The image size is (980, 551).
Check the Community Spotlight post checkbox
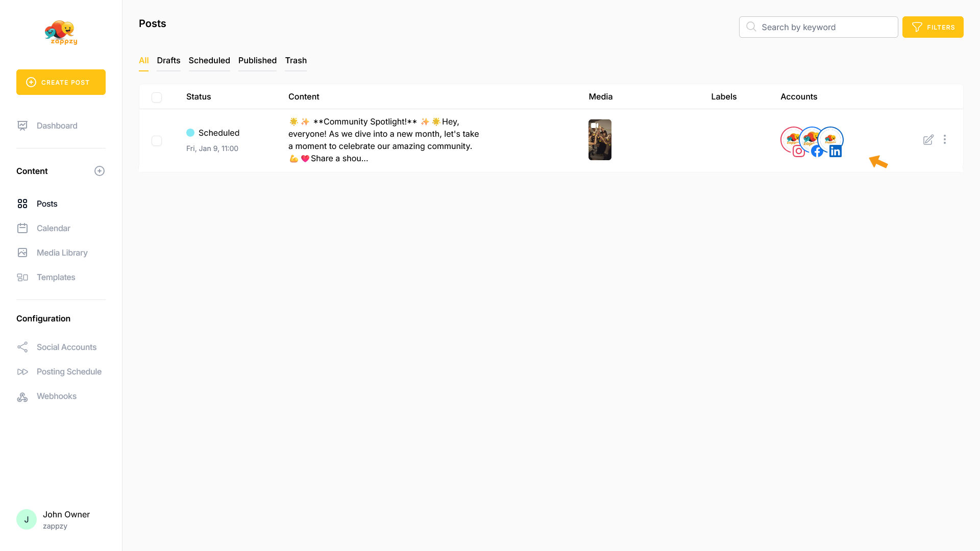point(157,141)
